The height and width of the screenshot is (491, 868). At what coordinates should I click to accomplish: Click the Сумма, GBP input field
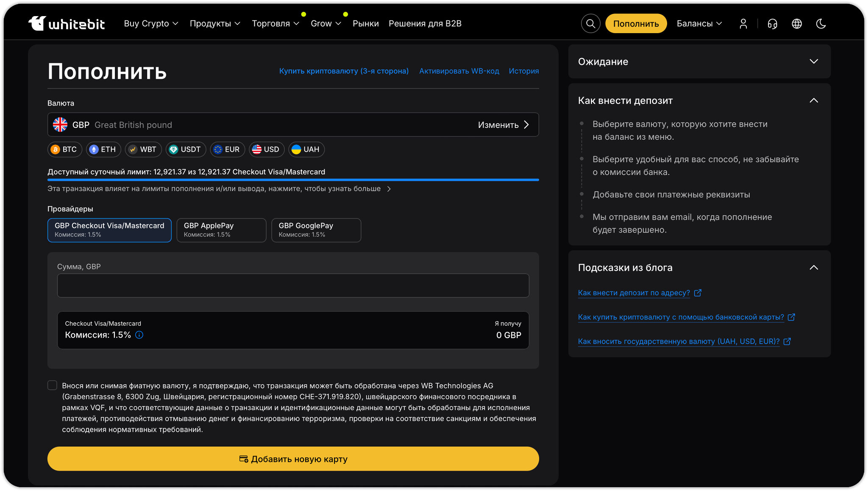click(x=293, y=286)
